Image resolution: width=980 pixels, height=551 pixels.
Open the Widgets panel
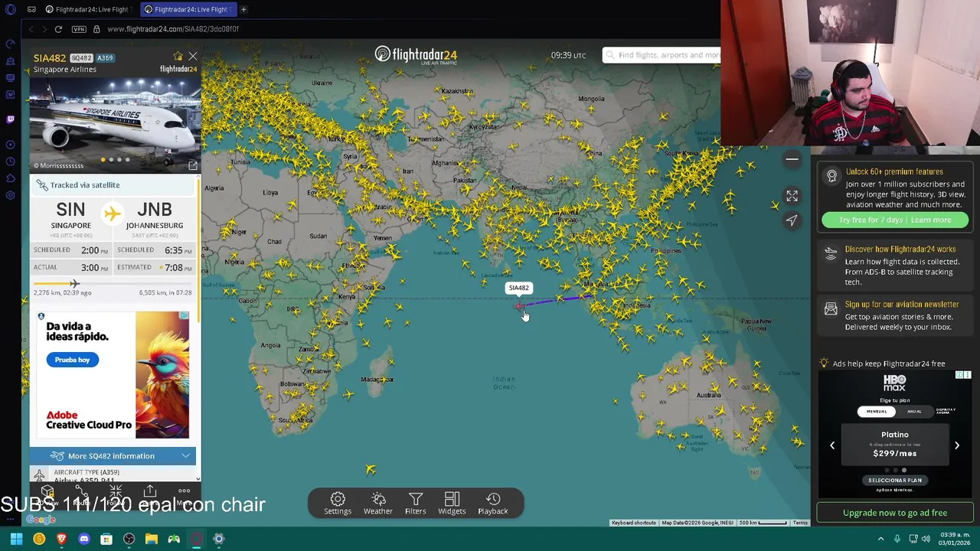click(x=452, y=504)
